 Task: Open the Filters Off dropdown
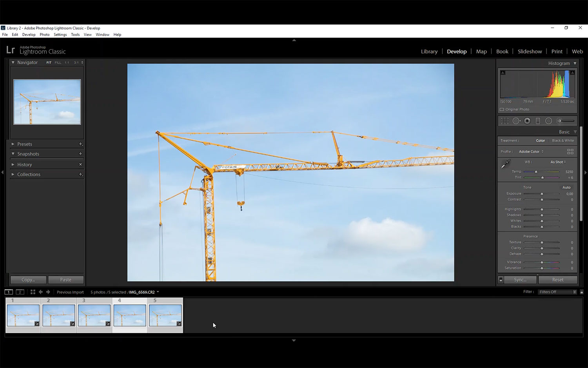point(557,292)
